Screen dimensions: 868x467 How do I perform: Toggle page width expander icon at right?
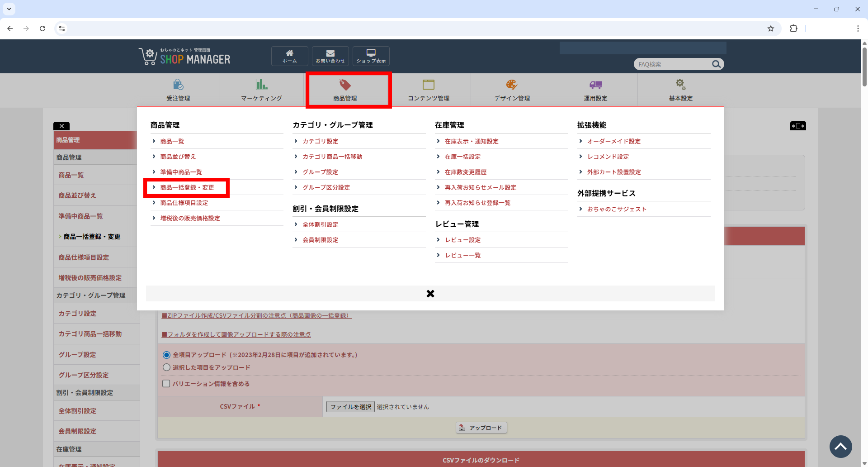[797, 126]
